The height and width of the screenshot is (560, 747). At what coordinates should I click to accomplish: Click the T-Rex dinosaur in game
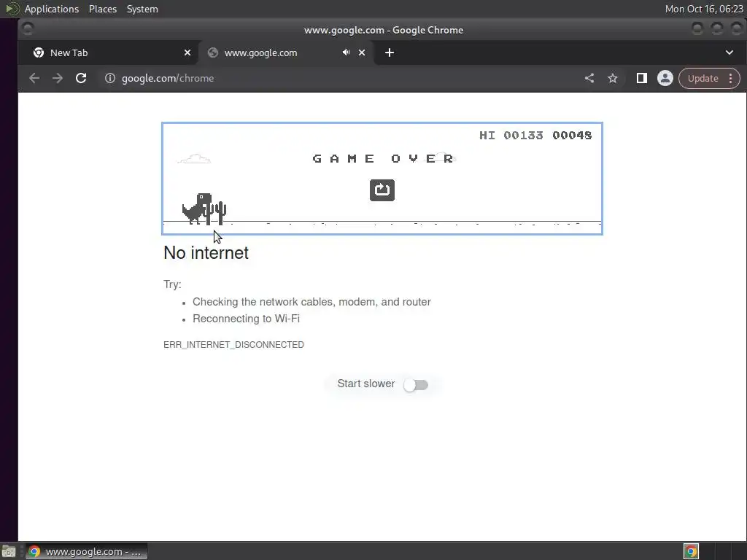[197, 209]
